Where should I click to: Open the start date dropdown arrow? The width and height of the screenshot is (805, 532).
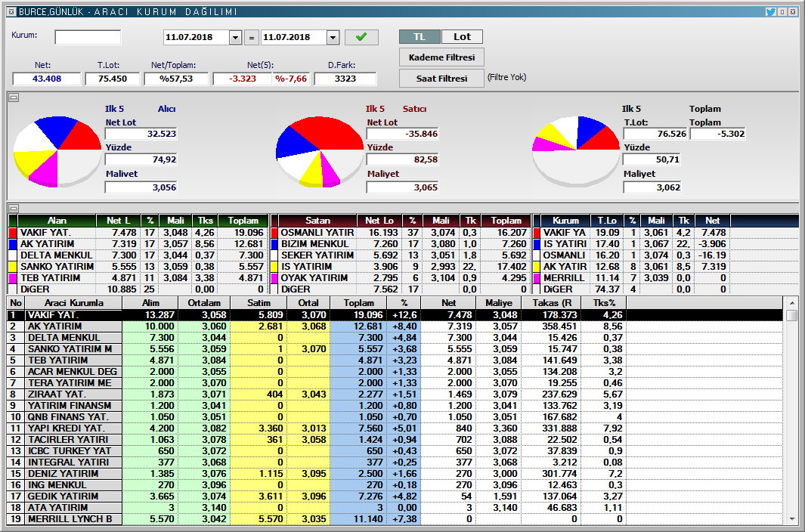pos(235,38)
